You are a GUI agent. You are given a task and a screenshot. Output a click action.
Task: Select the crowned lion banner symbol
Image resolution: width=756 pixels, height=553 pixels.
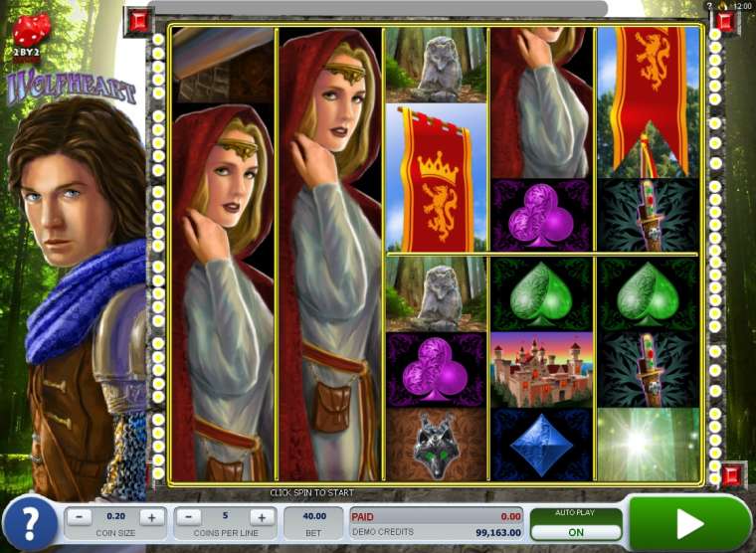tap(437, 177)
